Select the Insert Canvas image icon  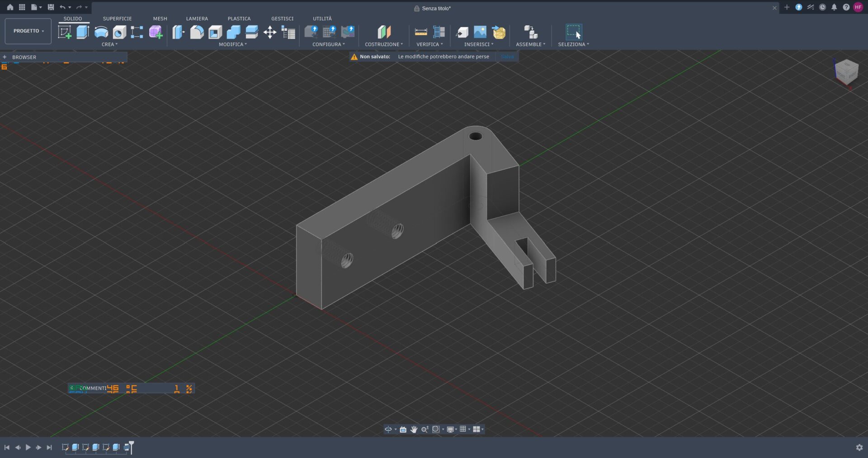(480, 32)
